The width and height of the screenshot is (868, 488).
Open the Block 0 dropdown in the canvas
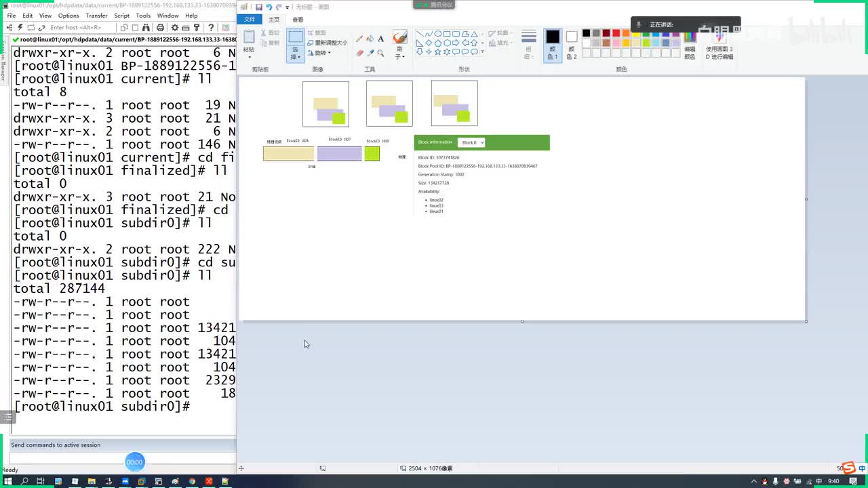[471, 142]
